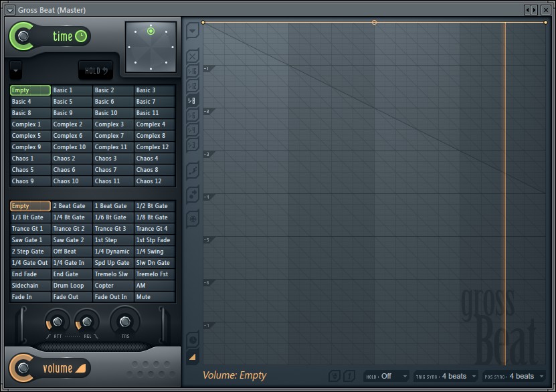This screenshot has height=392, width=556.
Task: Open the envelope options arrow menu
Action: [x=192, y=31]
